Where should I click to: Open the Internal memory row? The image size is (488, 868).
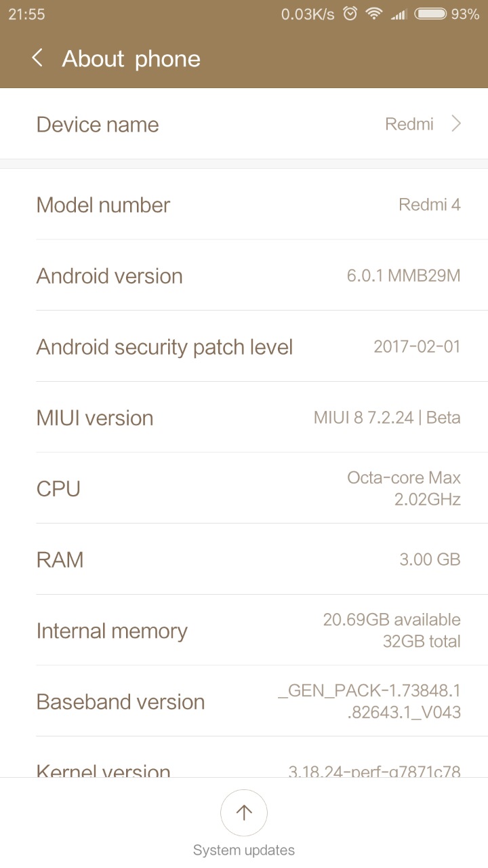click(x=244, y=631)
